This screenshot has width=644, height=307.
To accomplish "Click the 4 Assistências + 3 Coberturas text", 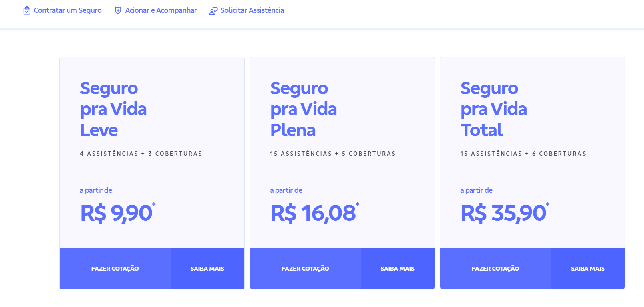I will pos(141,153).
